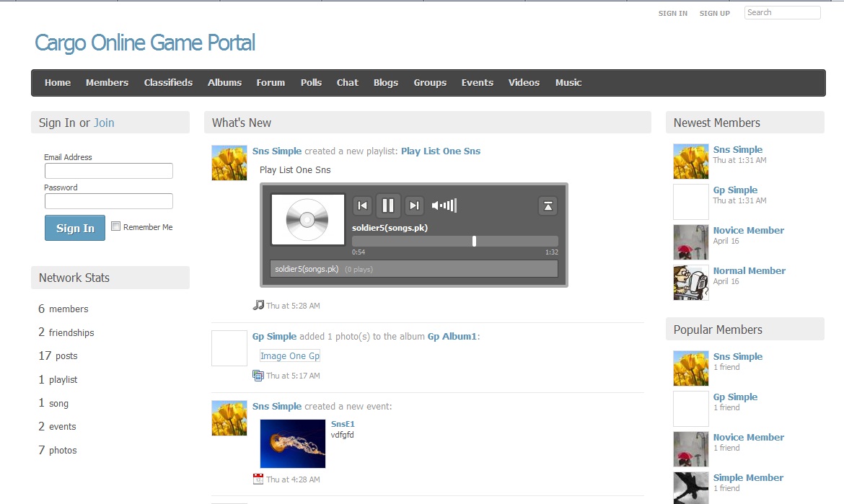Open the Join link

pyautogui.click(x=104, y=123)
